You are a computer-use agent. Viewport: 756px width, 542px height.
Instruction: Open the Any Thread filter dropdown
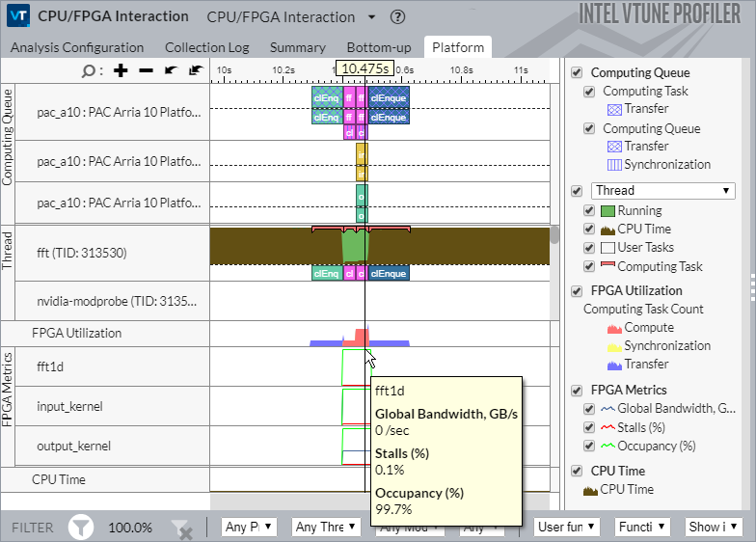click(326, 527)
